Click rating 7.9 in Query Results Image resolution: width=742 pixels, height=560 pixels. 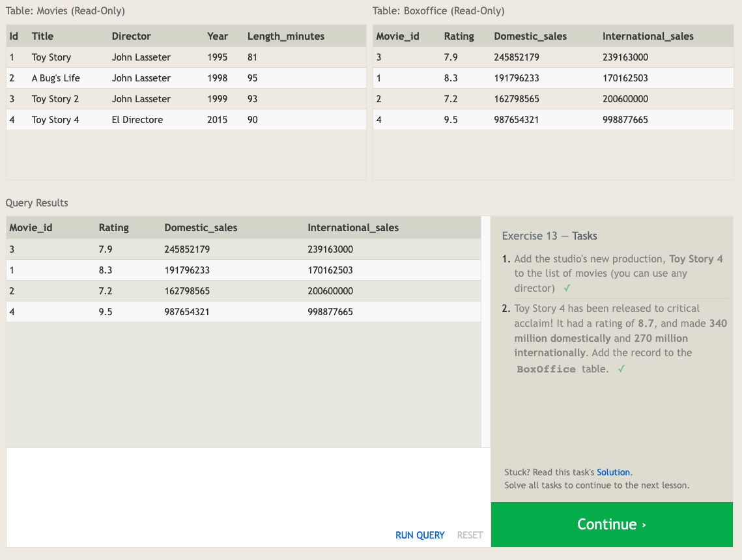[106, 249]
